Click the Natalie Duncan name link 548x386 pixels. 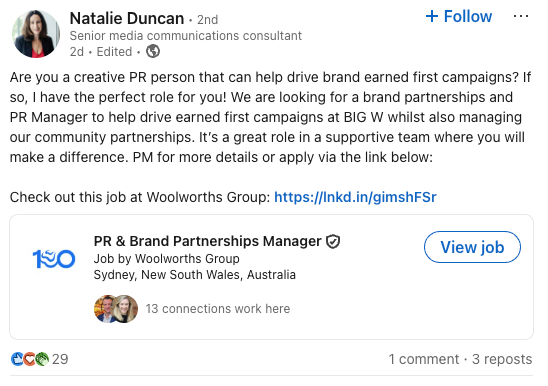click(x=127, y=19)
